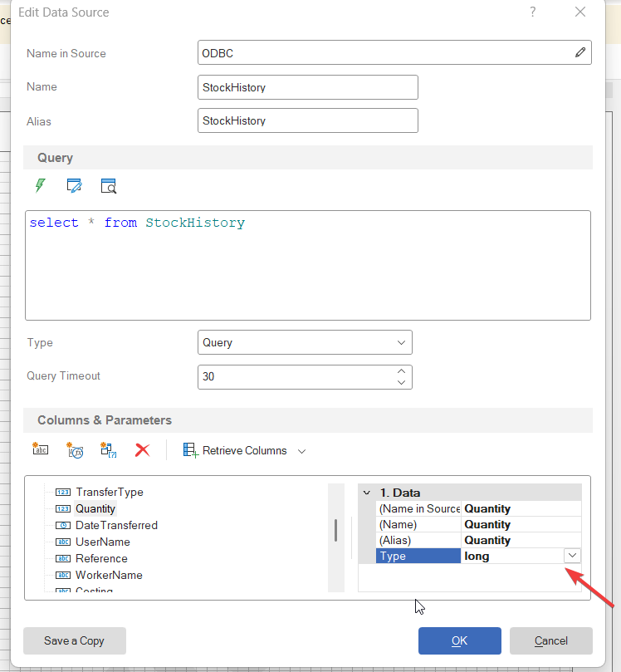Select the UserName column in list
This screenshot has width=621, height=672.
pos(102,542)
